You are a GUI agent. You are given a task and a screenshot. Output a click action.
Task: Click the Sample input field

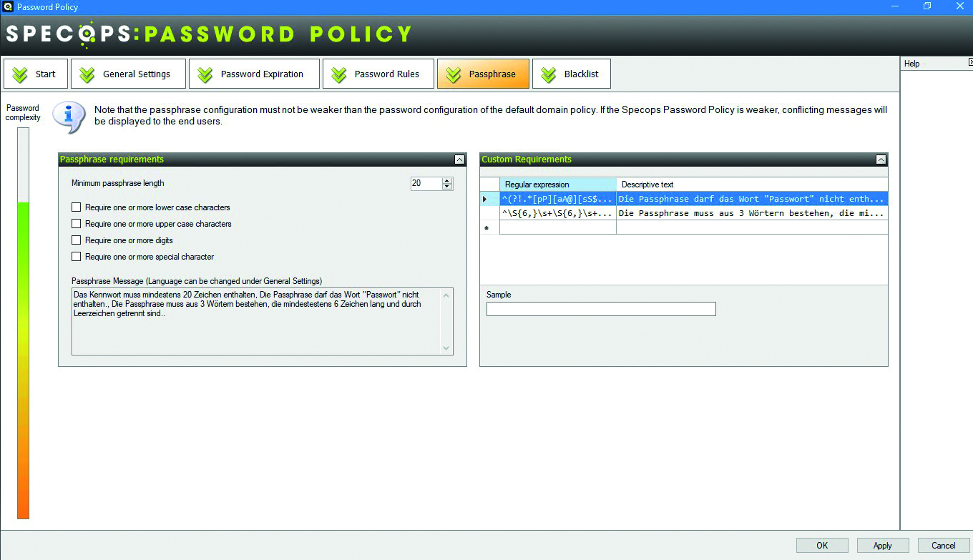[601, 309]
